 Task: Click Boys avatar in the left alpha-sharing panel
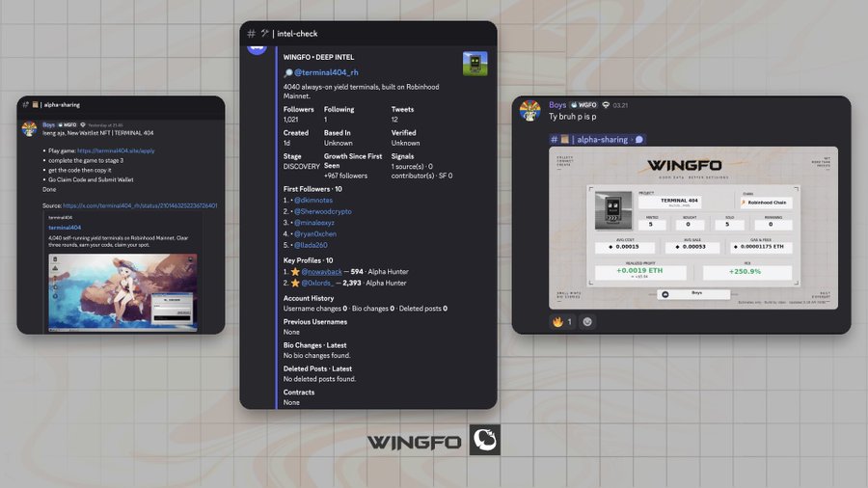click(29, 129)
